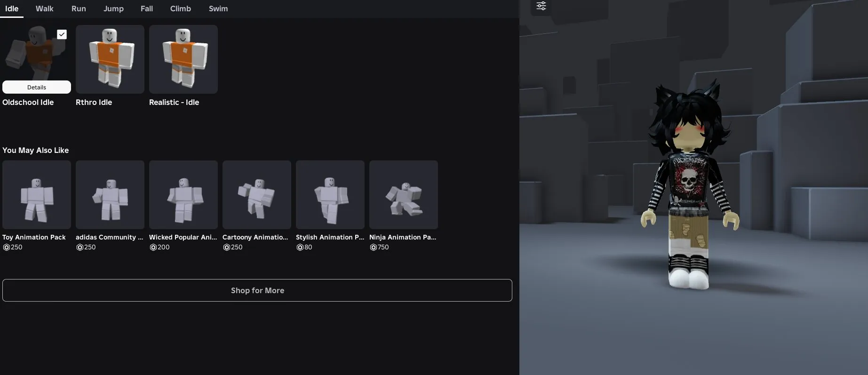868x375 pixels.
Task: Switch to the Run animation tab
Action: 79,8
